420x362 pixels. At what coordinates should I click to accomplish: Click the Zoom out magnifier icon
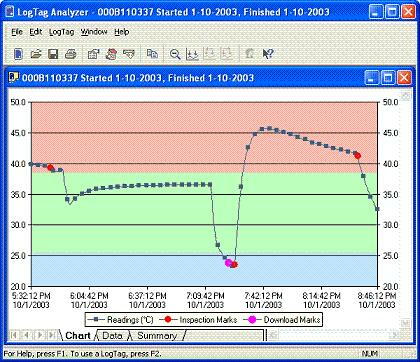(x=175, y=54)
